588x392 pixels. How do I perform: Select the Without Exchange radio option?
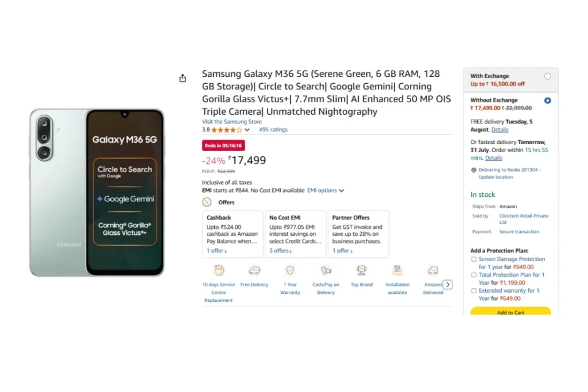click(547, 100)
